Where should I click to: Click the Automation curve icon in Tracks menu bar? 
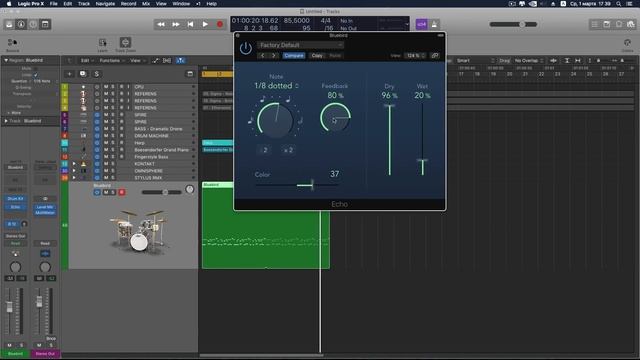pos(155,60)
